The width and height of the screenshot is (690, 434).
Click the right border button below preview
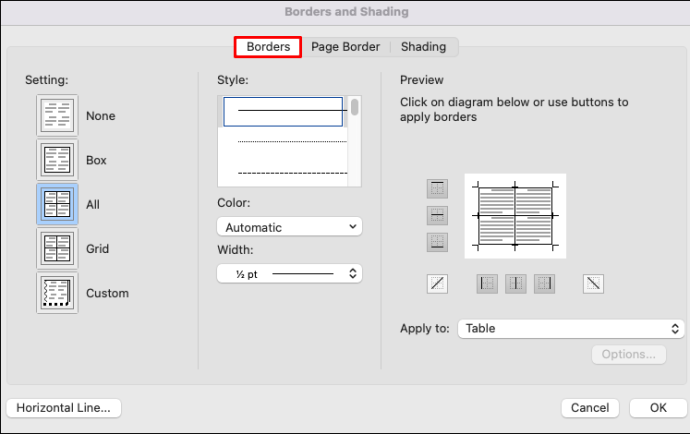point(544,284)
